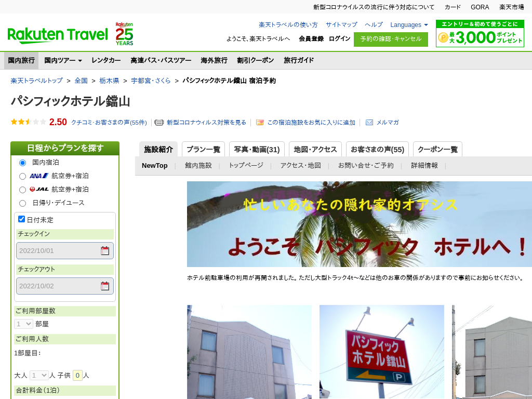Click the 全国 breadcrumb link
This screenshot has height=399, width=532.
coord(81,81)
